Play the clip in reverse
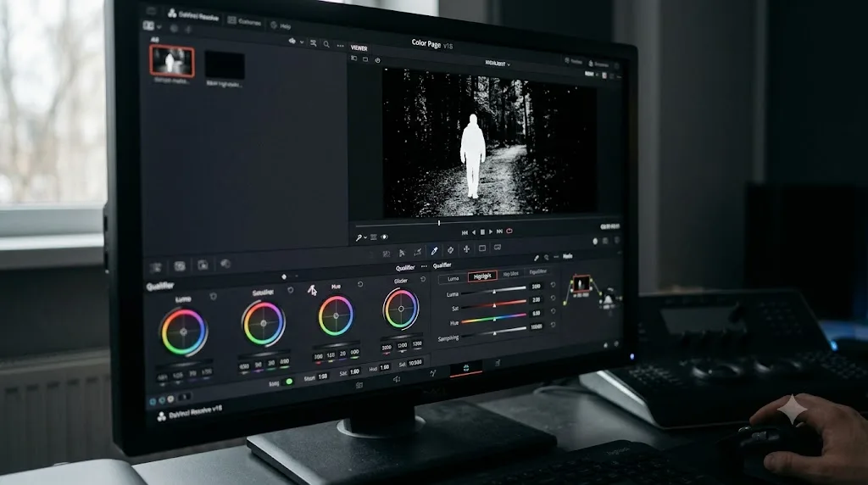Screen dimensions: 868x485 [x=474, y=232]
